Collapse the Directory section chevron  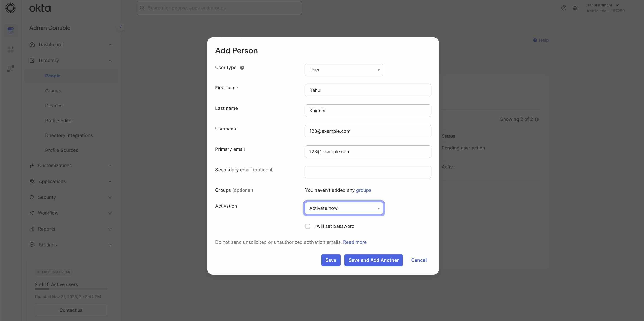click(110, 60)
